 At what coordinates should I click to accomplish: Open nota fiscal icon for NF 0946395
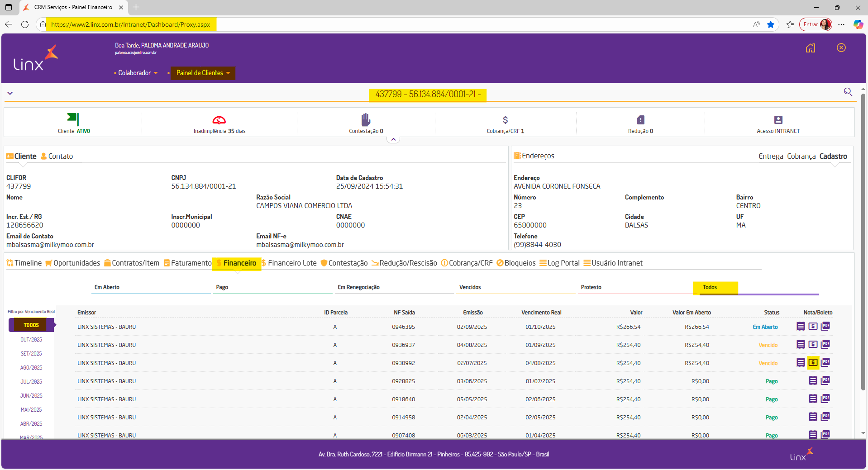point(801,326)
